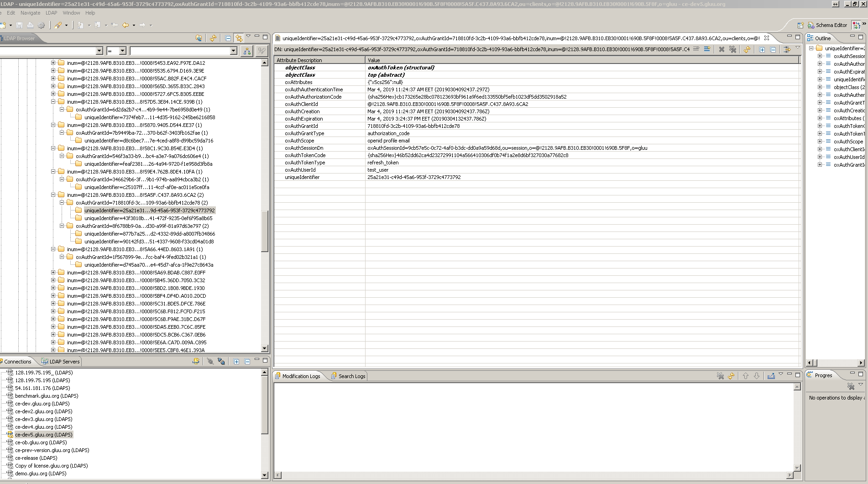Image resolution: width=868 pixels, height=484 pixels.
Task: Collapse all entries in the LDAP Browser tree
Action: (x=228, y=39)
